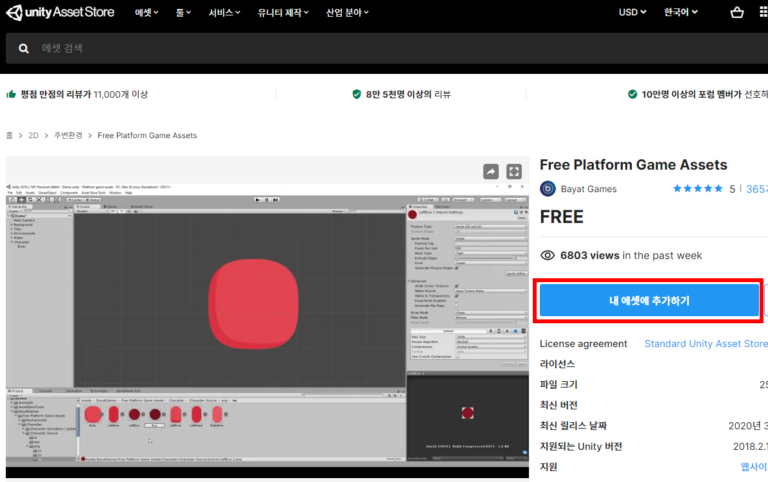Image resolution: width=768 pixels, height=482 pixels.
Task: Click green check icon by 10만명
Action: pyautogui.click(x=632, y=94)
